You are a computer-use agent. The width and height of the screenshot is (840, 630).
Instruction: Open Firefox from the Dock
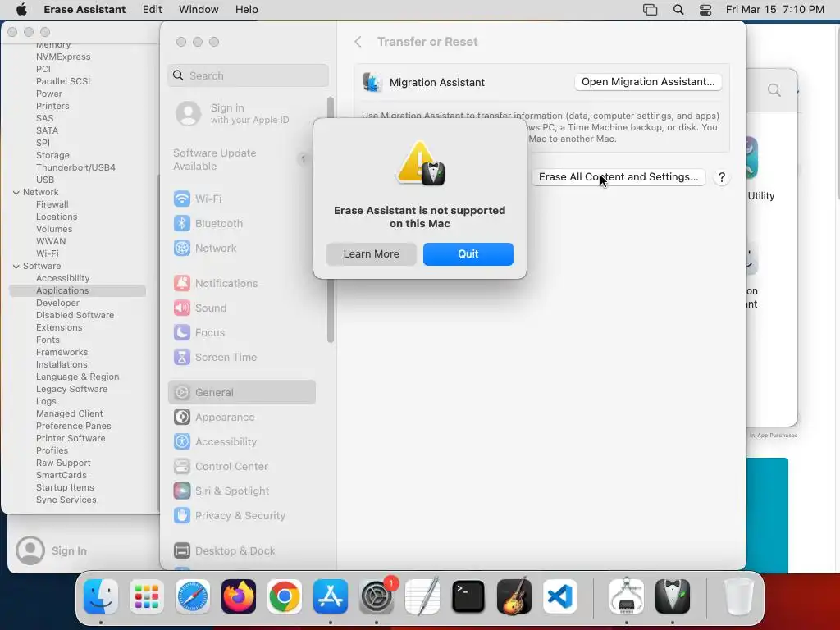click(x=239, y=596)
